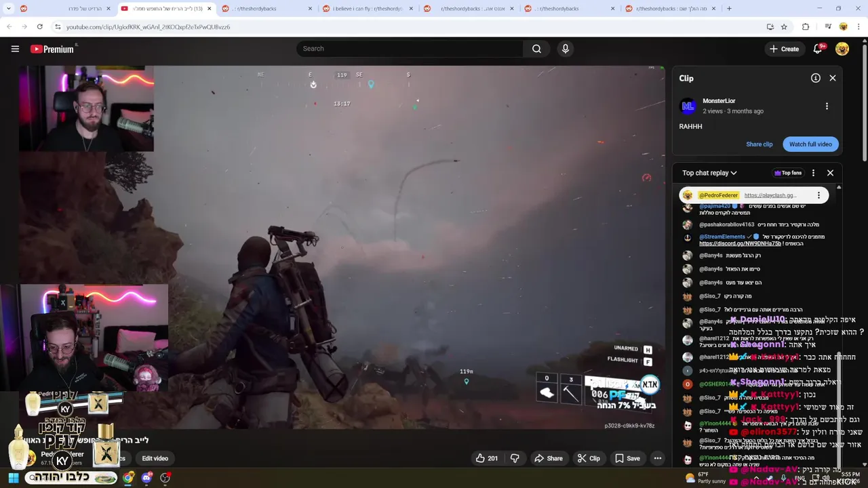Open site information icon in address bar

[x=58, y=26]
